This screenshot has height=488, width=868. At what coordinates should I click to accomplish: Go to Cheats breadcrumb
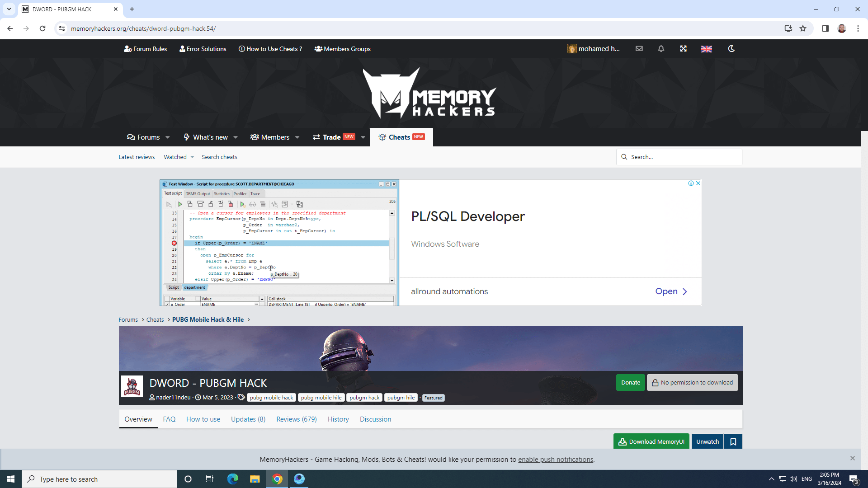point(155,320)
